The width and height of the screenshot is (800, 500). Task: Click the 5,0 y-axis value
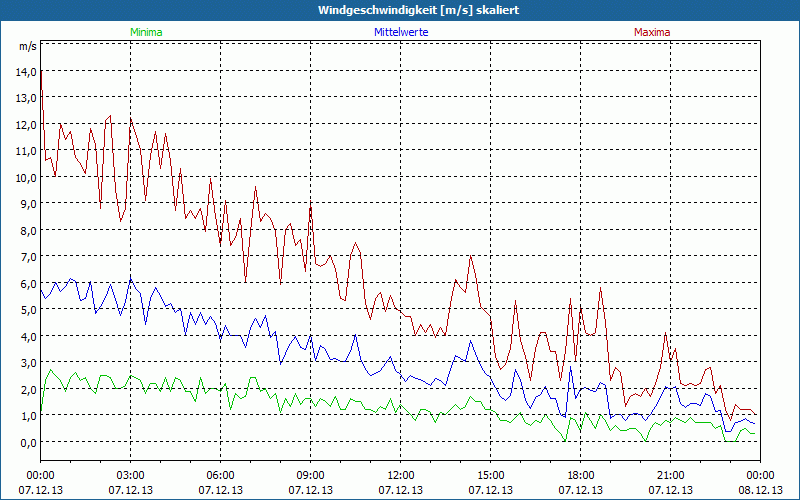point(28,310)
